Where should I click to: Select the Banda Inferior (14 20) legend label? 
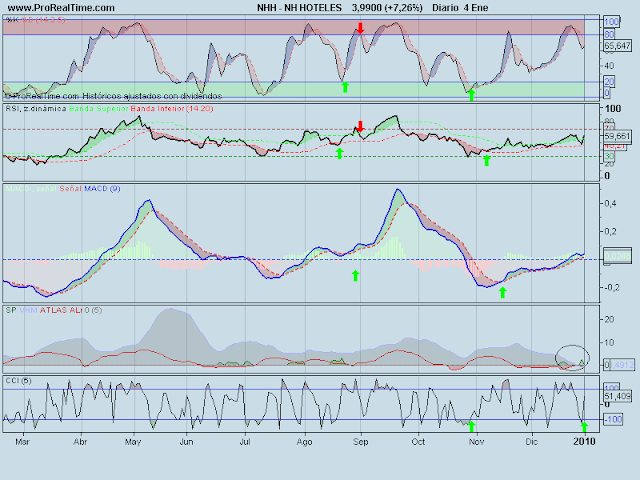(x=172, y=109)
